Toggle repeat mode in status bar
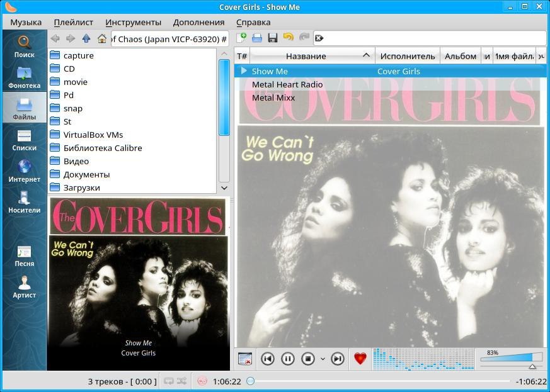 [169, 381]
